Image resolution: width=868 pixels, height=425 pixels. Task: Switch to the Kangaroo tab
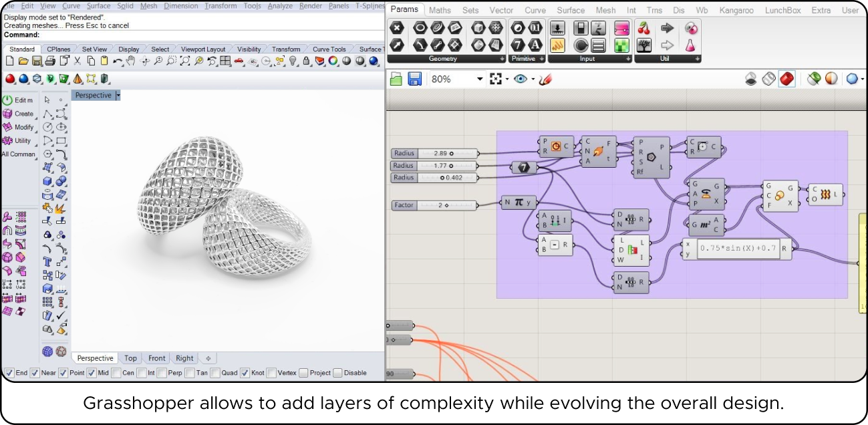click(738, 10)
